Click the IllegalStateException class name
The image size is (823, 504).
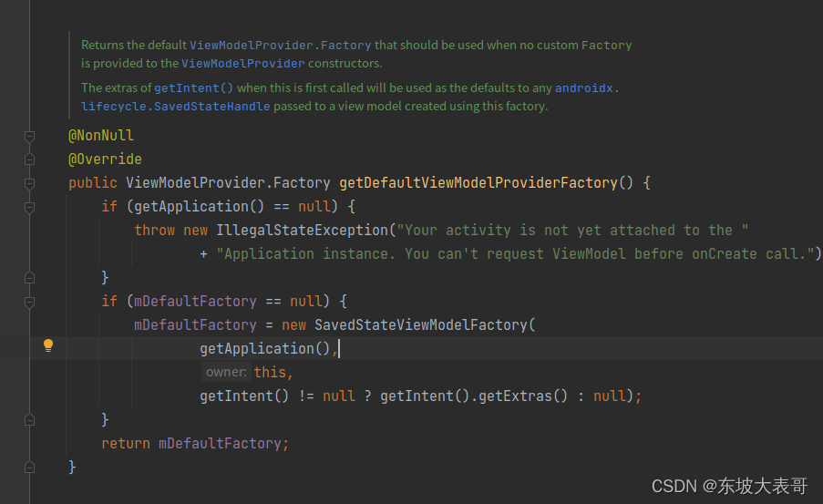click(x=303, y=230)
